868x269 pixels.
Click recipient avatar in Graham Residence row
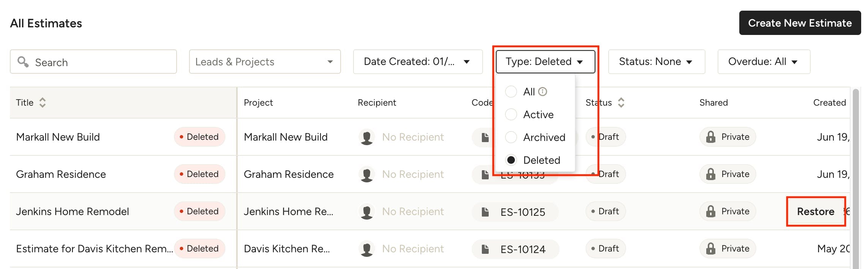point(367,174)
